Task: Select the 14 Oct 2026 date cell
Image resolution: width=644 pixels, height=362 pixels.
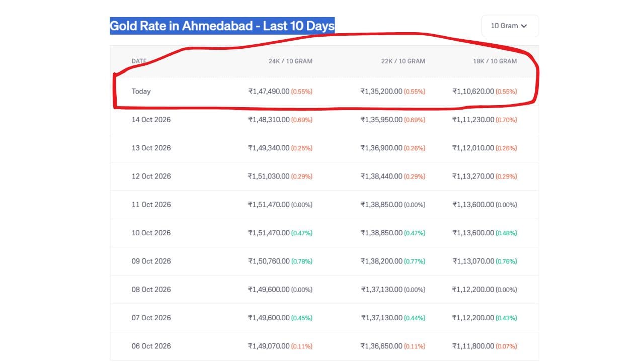Action: pos(151,120)
